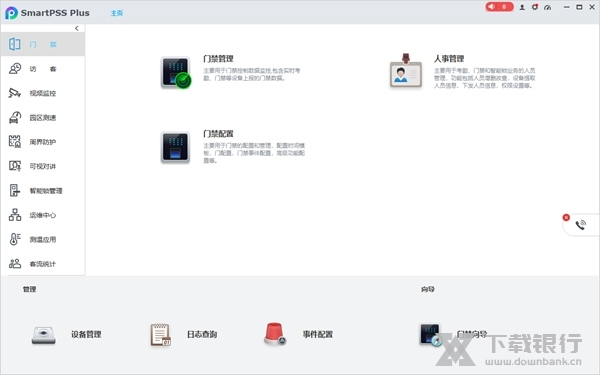Open 运维中心 maintenance center in sidebar
The image size is (600, 375).
click(x=42, y=215)
